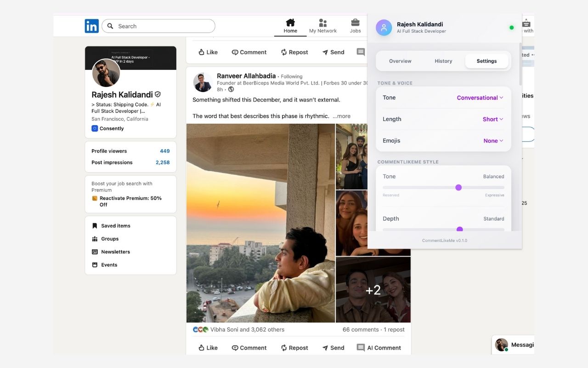Screen dimensions: 588x368
Task: Switch to the Overview tab
Action: (x=400, y=61)
